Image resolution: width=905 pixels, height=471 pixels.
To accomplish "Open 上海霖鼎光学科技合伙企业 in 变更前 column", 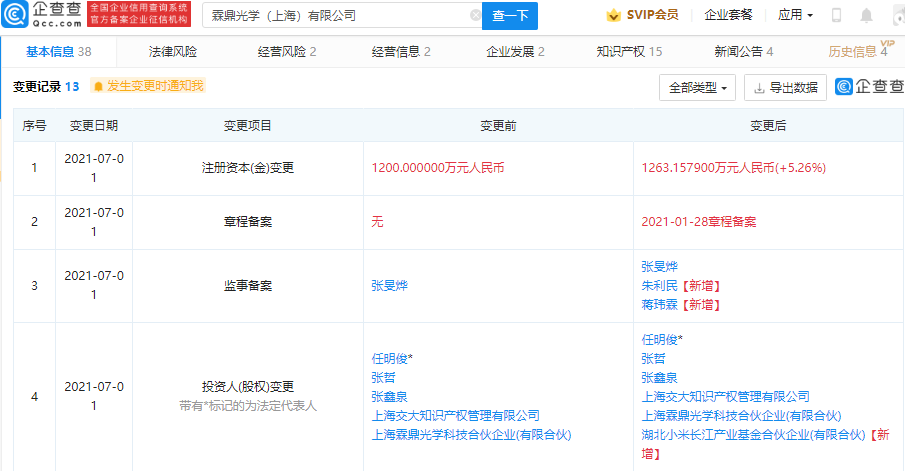I will tap(471, 435).
